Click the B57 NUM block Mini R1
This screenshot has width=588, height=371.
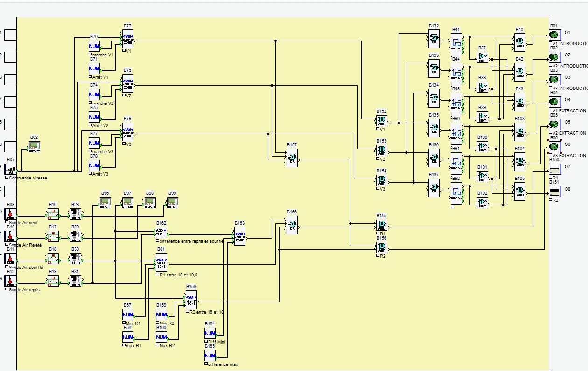tap(128, 315)
